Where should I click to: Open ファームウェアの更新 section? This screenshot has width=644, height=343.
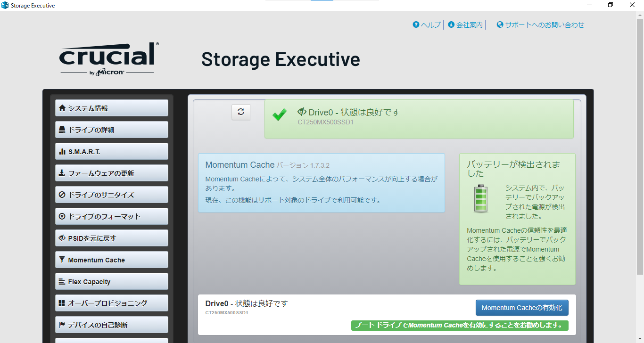click(112, 173)
